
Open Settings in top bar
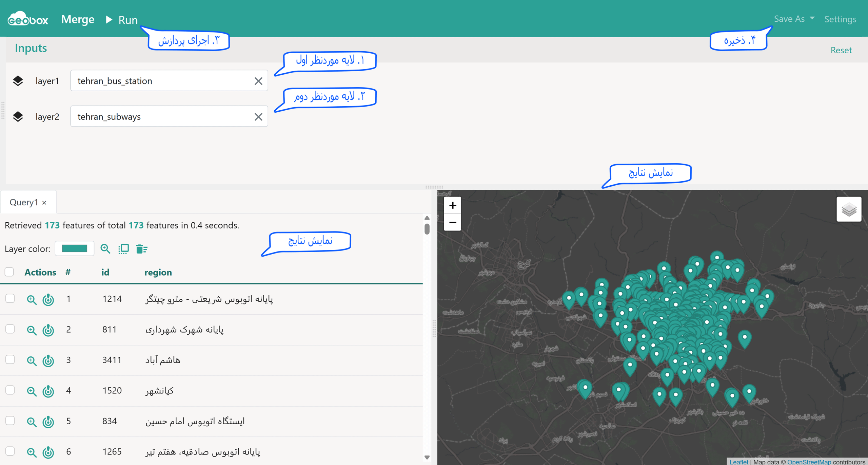pos(840,19)
